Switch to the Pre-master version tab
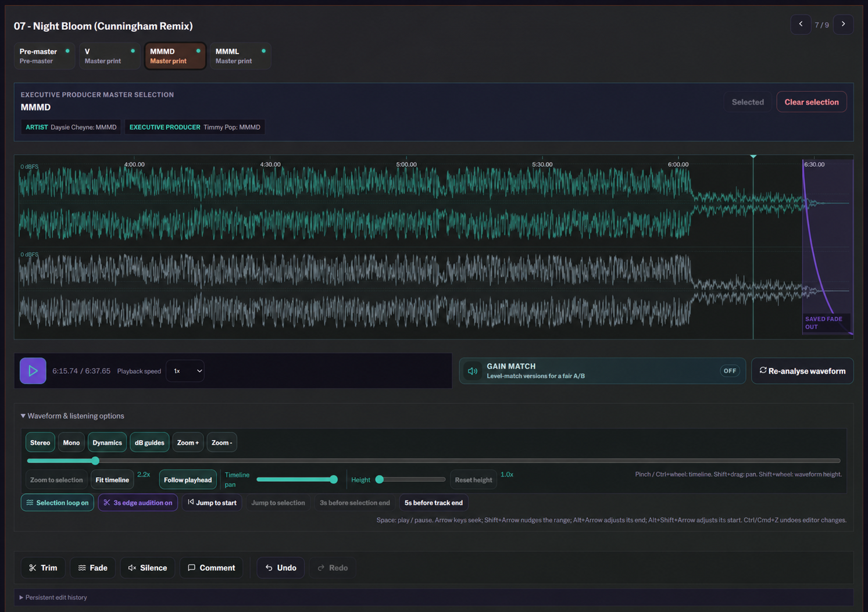This screenshot has height=612, width=868. 45,56
